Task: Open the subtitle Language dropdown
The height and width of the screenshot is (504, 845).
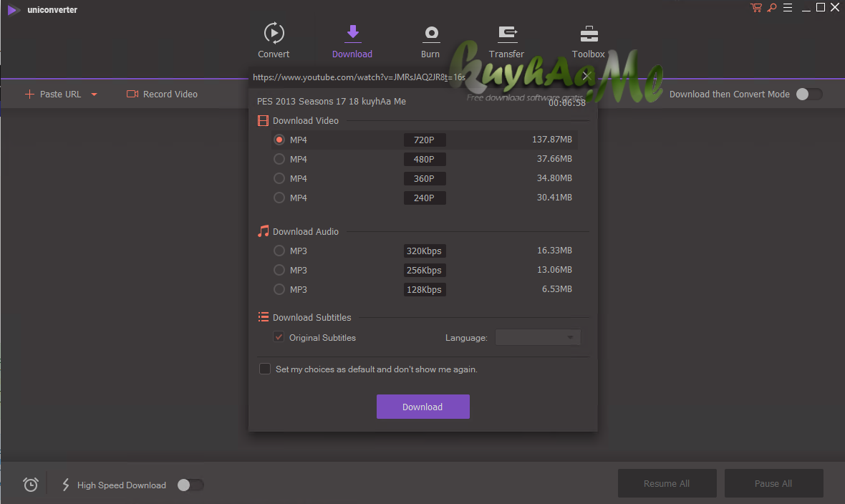Action: coord(537,337)
